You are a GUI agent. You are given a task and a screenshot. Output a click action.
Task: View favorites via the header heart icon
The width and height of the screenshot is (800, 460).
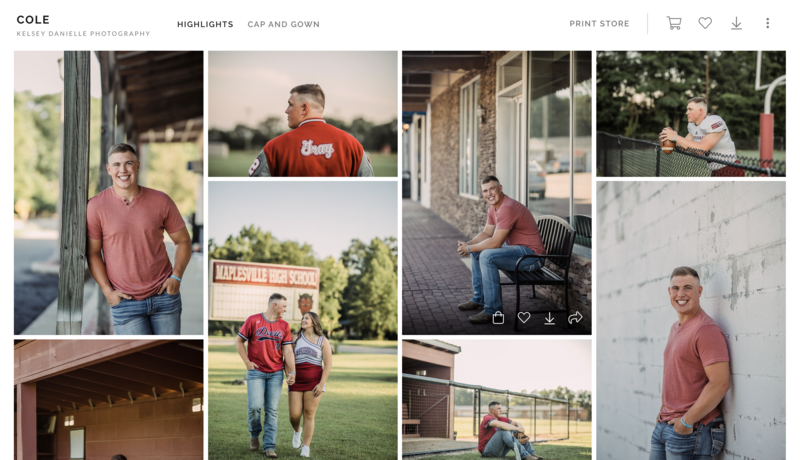(705, 23)
